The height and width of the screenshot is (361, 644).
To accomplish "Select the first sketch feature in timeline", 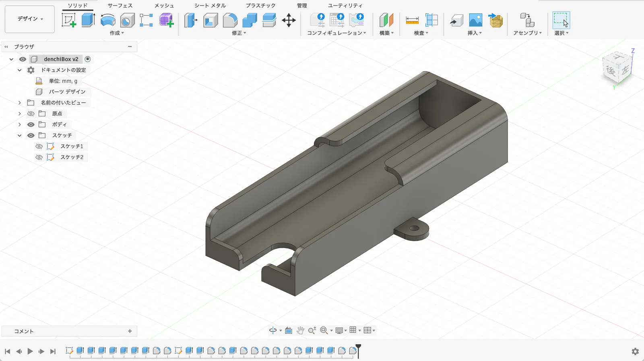I will (x=69, y=351).
